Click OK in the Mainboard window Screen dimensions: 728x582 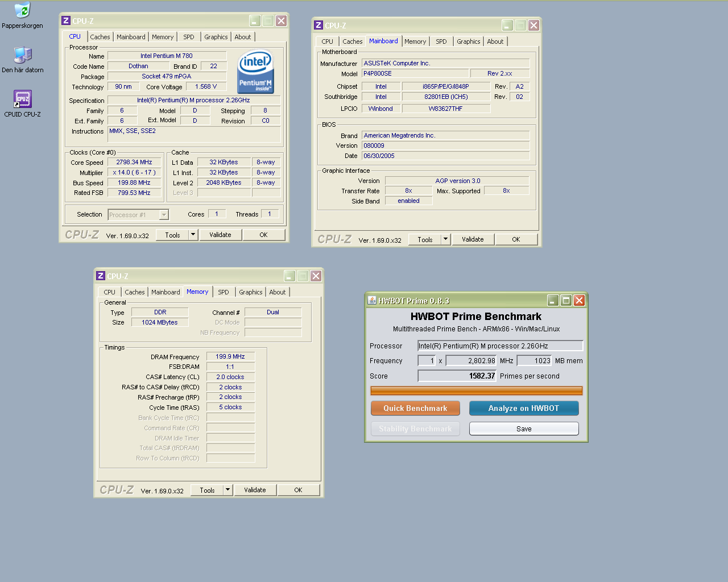(x=516, y=239)
